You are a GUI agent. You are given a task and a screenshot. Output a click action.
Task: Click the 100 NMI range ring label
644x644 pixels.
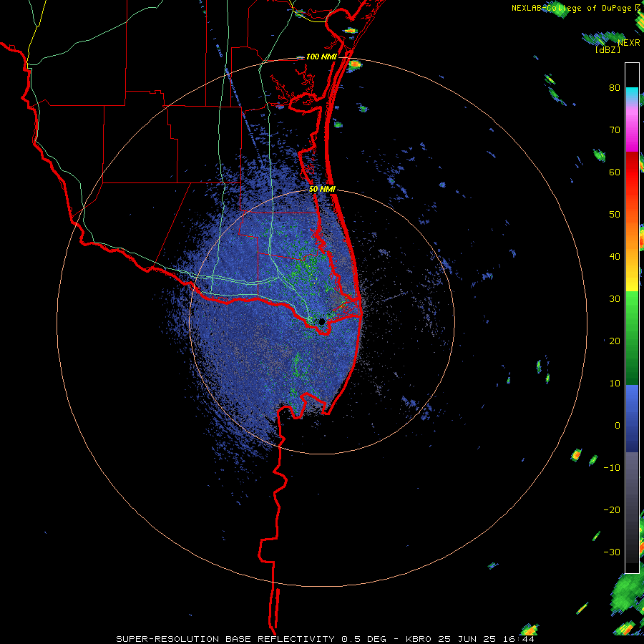click(321, 57)
